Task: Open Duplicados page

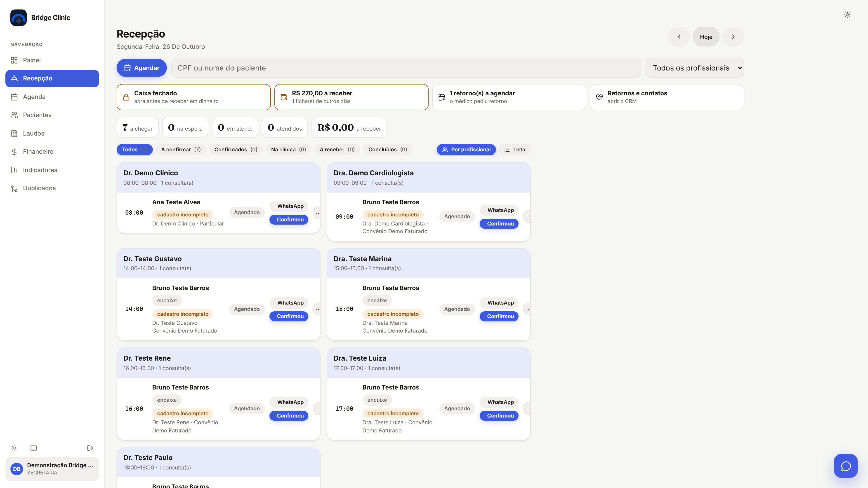Action: click(52, 188)
